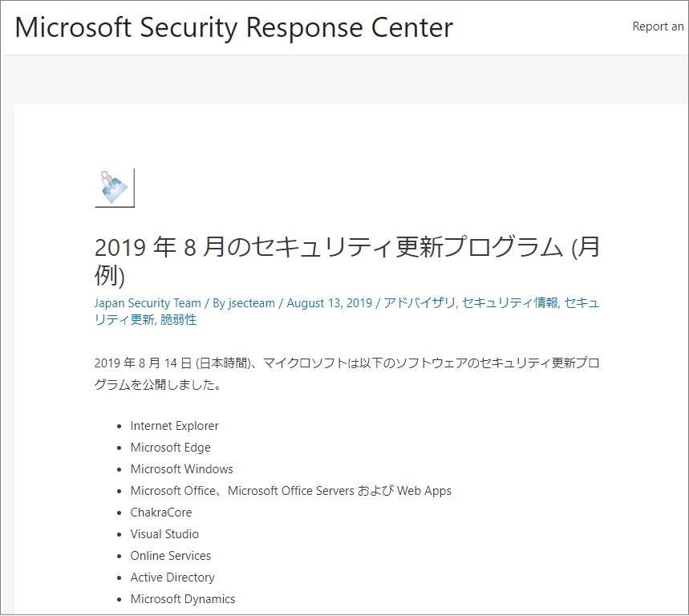The height and width of the screenshot is (616, 689).
Task: Click the Active Directory list item
Action: tap(172, 577)
